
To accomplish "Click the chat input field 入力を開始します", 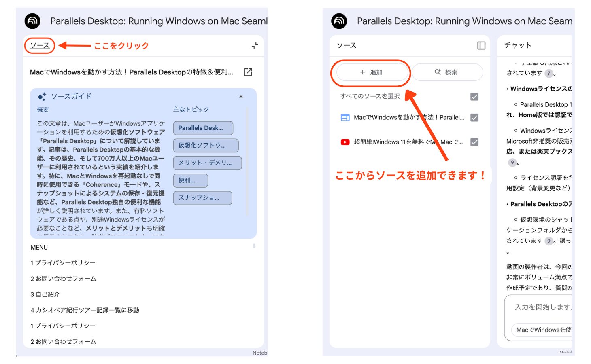I will point(542,307).
